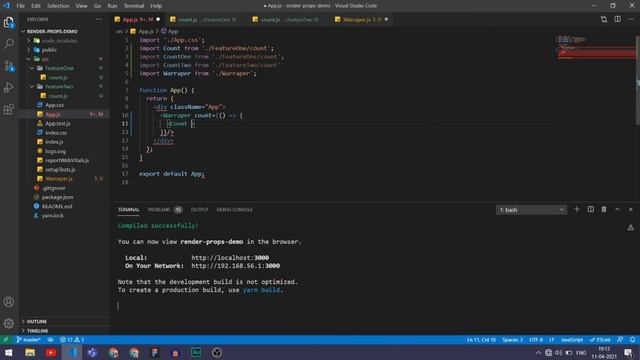Open the Accounts menu icon
Viewport: 640px width, 360px height.
pos(9,302)
